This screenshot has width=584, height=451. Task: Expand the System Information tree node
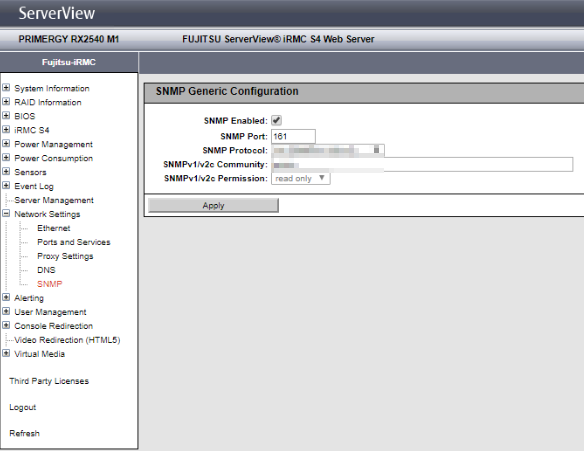click(x=6, y=88)
